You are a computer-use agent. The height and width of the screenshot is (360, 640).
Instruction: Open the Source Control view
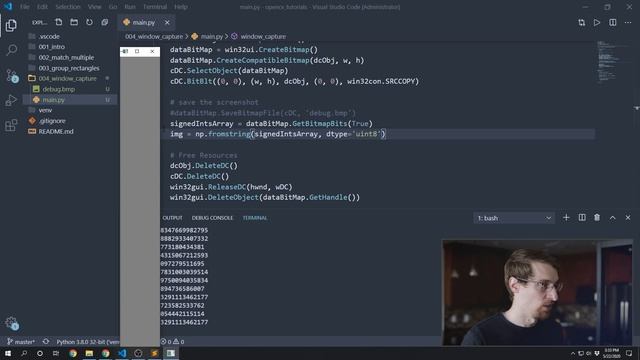click(x=11, y=76)
